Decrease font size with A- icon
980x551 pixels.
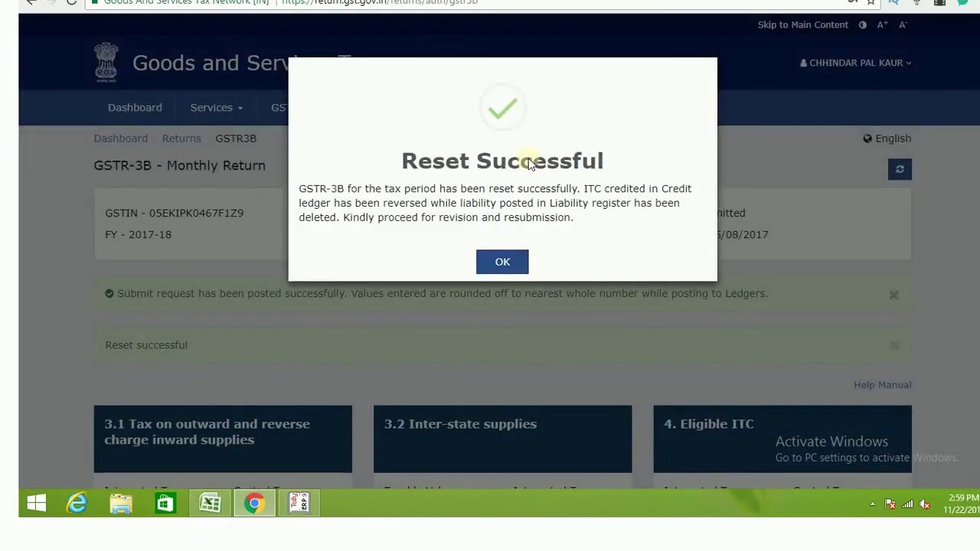point(903,24)
